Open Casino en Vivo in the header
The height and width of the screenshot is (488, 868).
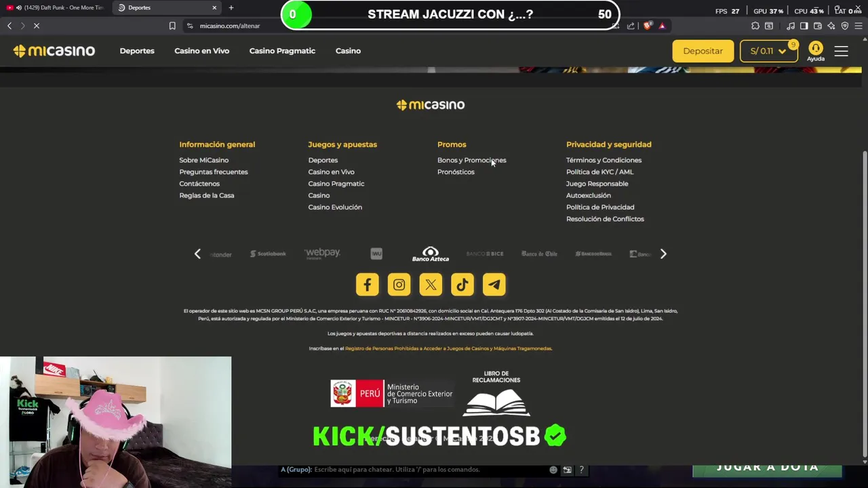tap(202, 51)
